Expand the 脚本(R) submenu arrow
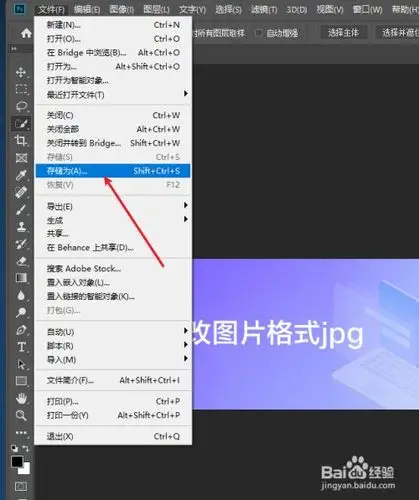Viewport: 419px width, 500px height. pos(186,345)
